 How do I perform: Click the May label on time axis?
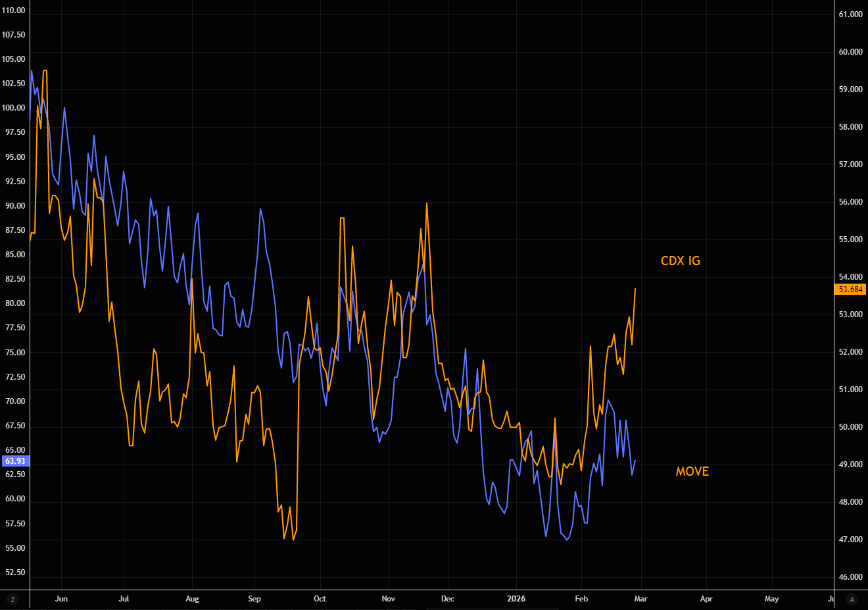[x=771, y=599]
